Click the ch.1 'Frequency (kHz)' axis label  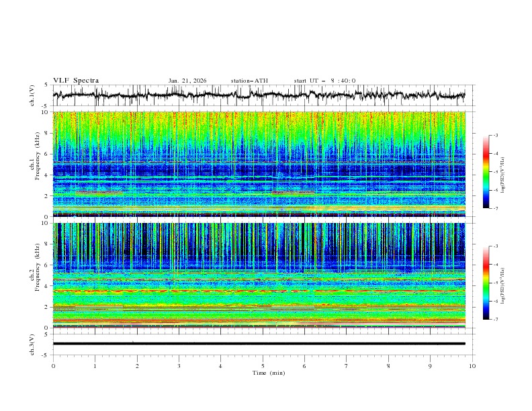tap(38, 156)
